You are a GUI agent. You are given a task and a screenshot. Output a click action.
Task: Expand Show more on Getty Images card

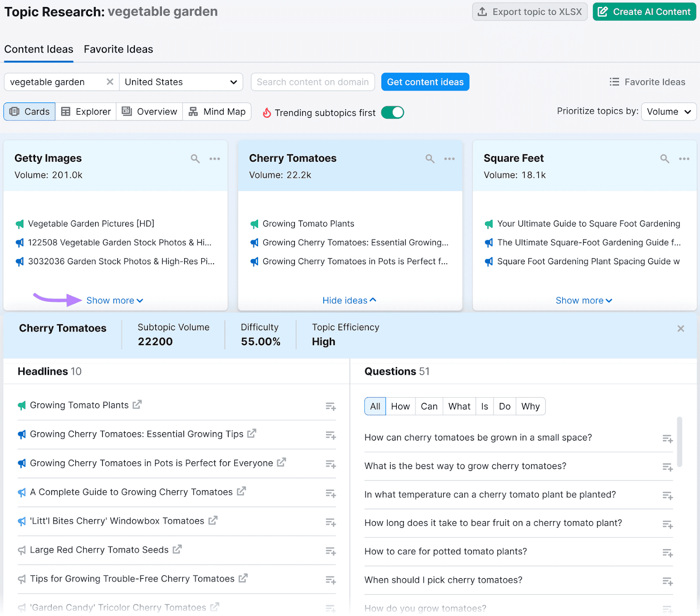[x=115, y=301]
